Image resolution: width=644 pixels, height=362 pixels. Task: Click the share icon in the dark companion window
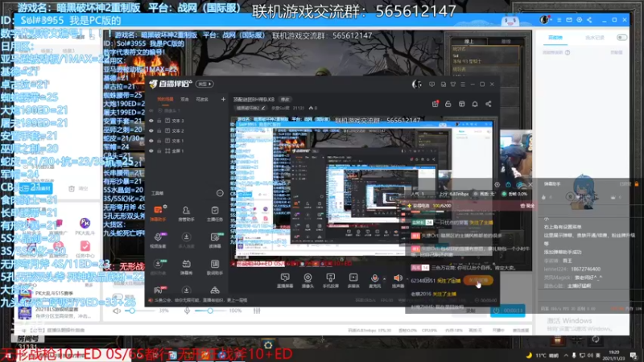[x=489, y=104]
